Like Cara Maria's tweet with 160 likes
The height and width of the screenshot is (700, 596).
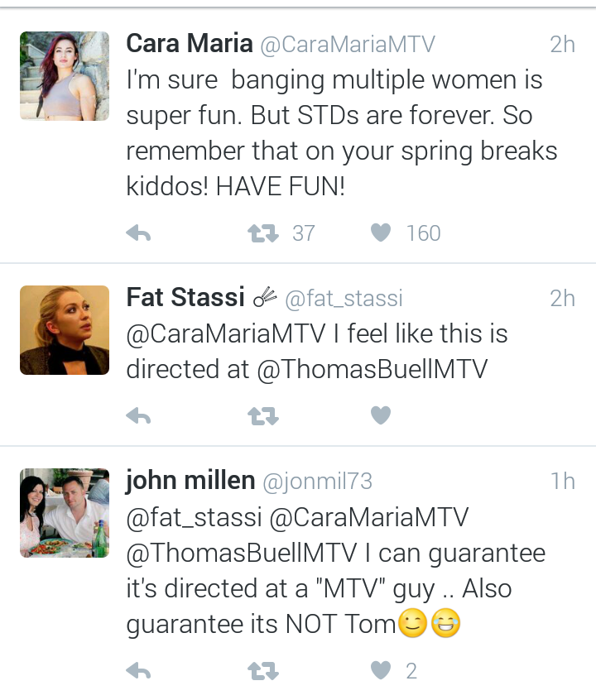coord(381,233)
